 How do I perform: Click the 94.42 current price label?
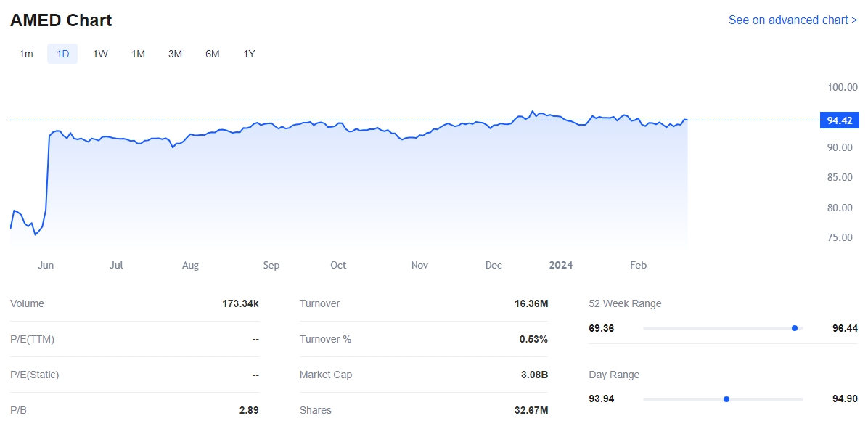(839, 120)
